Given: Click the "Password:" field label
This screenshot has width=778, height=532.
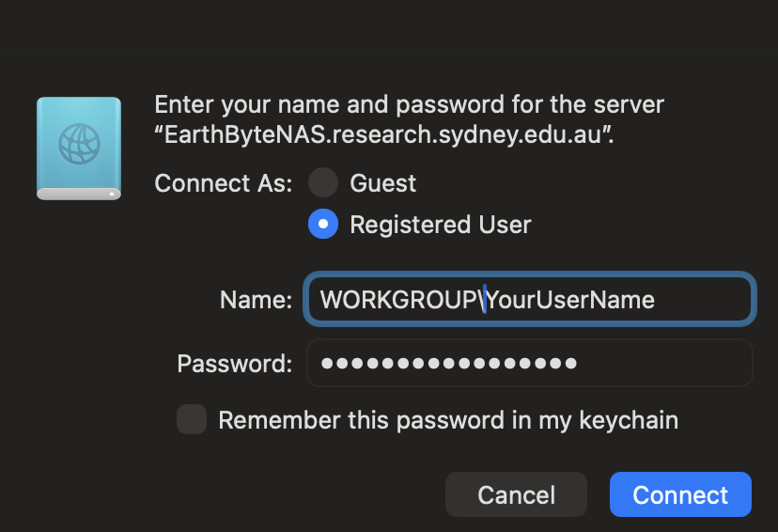Looking at the screenshot, I should click(235, 363).
